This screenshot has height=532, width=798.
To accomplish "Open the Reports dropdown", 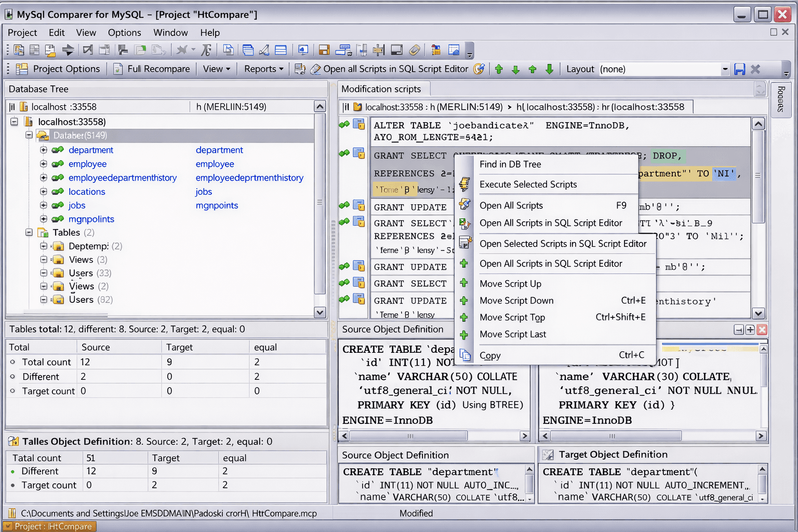I will click(x=263, y=69).
